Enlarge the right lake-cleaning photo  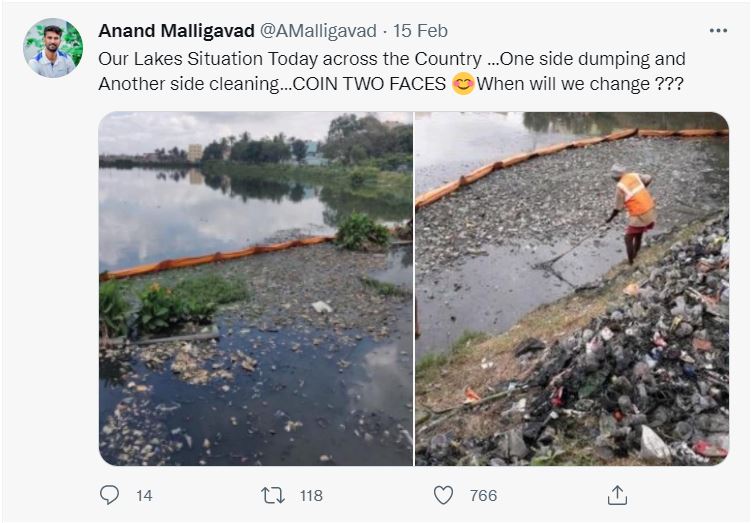[x=572, y=288]
